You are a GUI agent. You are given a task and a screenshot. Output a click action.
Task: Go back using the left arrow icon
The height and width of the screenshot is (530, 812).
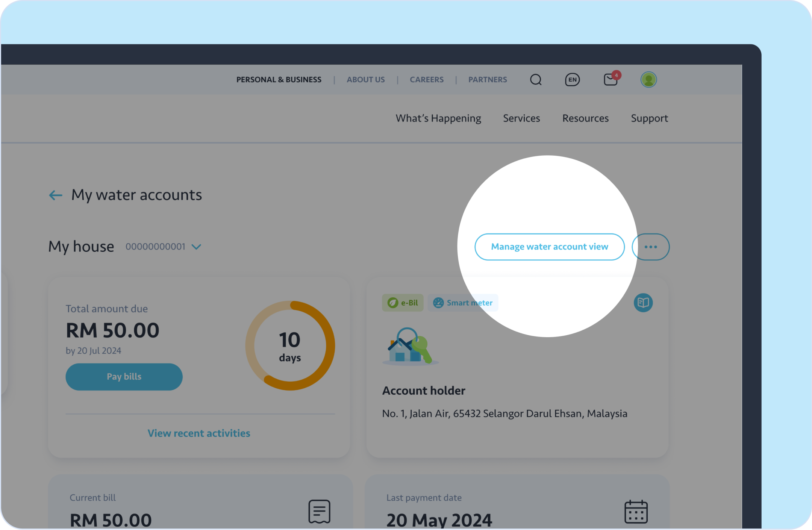click(56, 195)
